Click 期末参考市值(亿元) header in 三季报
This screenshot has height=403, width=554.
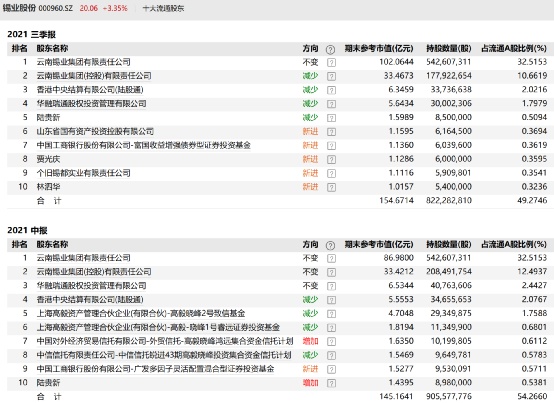379,48
